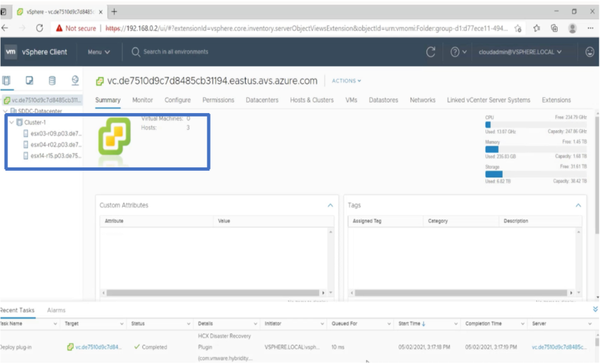Screen dimensions: 600x364
Task: Switch to the Extensions tab
Action: click(556, 100)
